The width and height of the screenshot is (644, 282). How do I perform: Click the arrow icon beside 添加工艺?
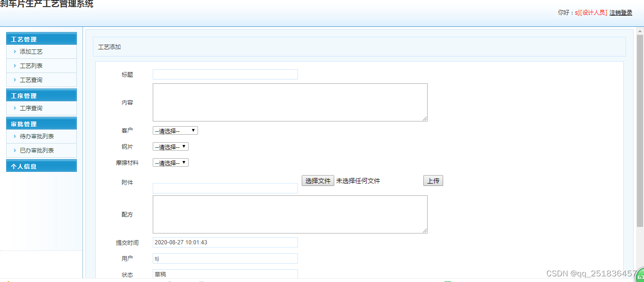15,52
